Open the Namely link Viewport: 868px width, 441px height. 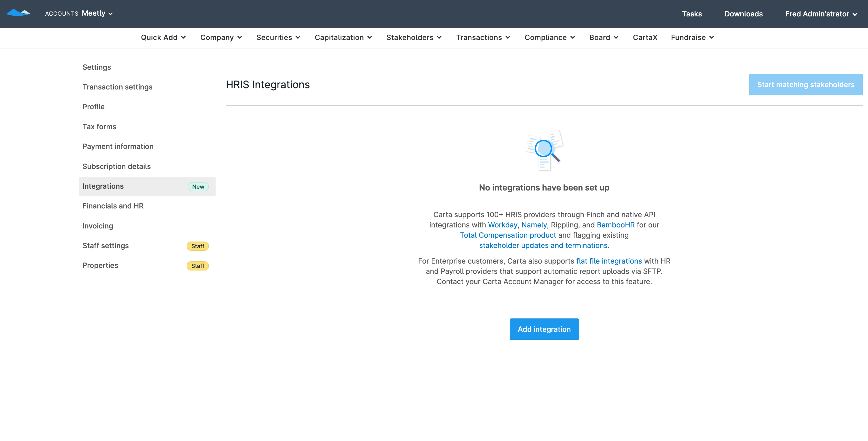[x=534, y=225]
